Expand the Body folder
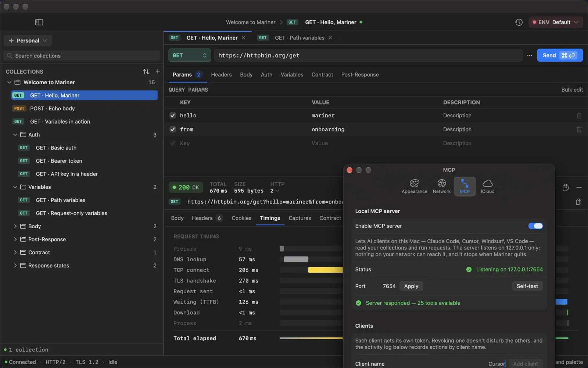 point(15,226)
